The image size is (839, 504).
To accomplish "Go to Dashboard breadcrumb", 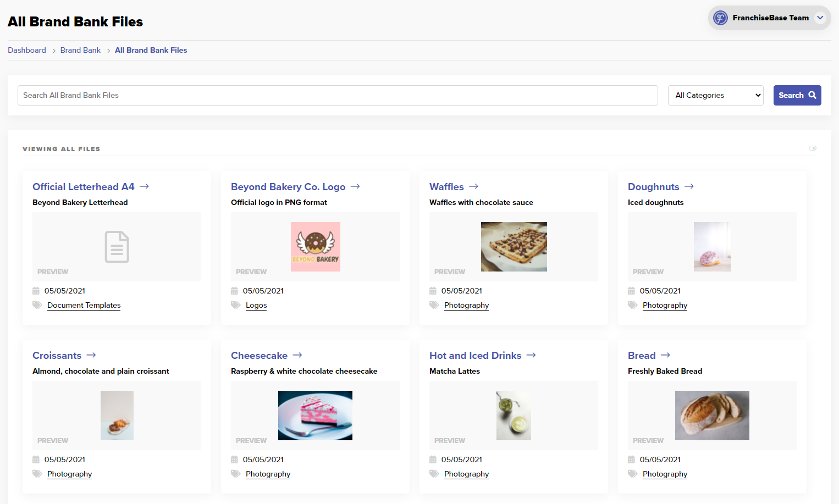I will (27, 50).
